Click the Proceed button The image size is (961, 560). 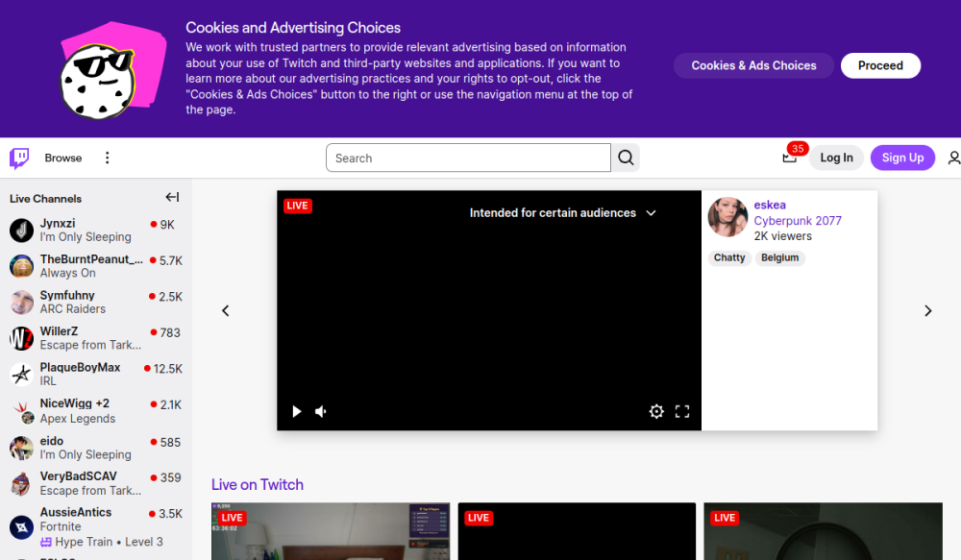tap(880, 65)
